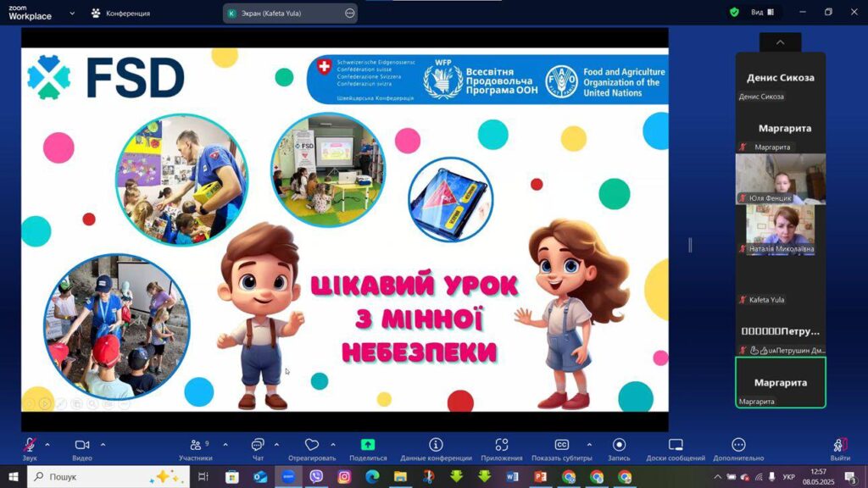Expand the arrow next to Отреагировать
868x488 pixels.
pyautogui.click(x=333, y=444)
